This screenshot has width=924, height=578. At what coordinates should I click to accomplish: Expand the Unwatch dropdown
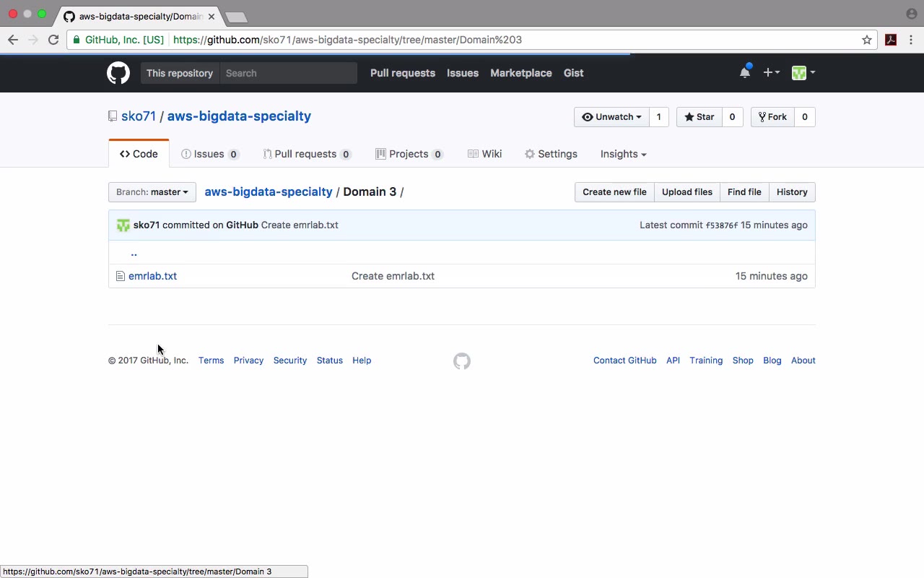[611, 117]
